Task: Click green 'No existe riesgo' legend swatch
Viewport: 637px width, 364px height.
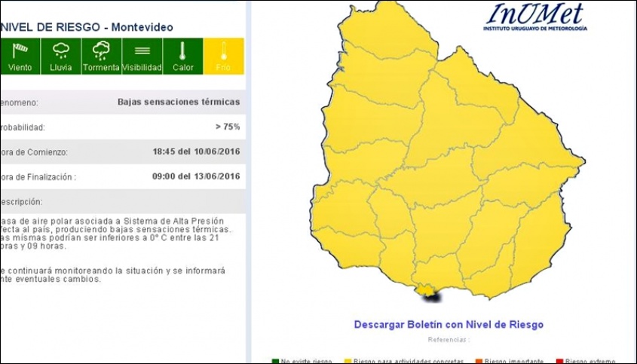Action: click(x=276, y=361)
